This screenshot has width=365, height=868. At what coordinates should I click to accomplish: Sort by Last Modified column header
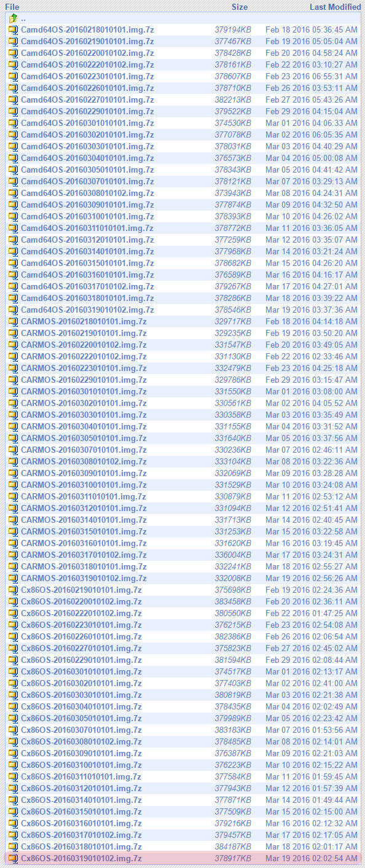(x=335, y=7)
